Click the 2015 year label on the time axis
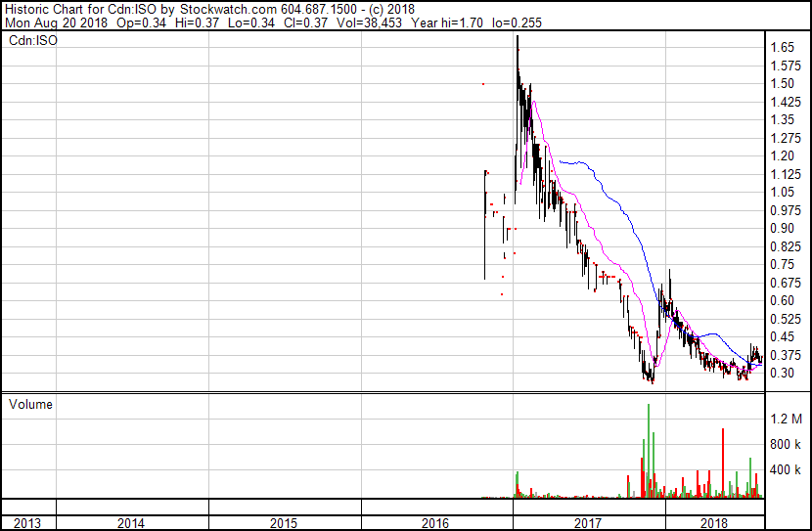 [x=284, y=523]
